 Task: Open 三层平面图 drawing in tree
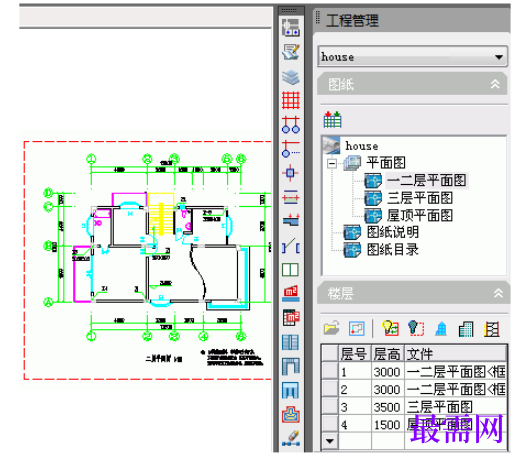(x=420, y=198)
